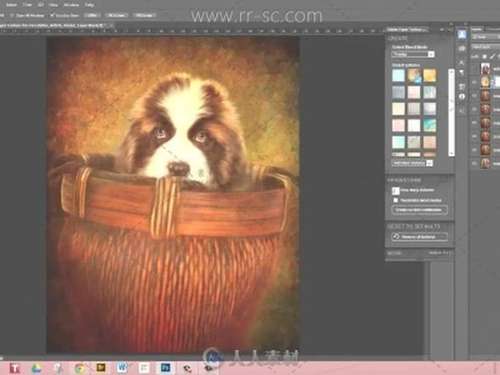Open the layer kind filter dropdown
Image resolution: width=500 pixels, height=375 pixels.
pyautogui.click(x=486, y=37)
